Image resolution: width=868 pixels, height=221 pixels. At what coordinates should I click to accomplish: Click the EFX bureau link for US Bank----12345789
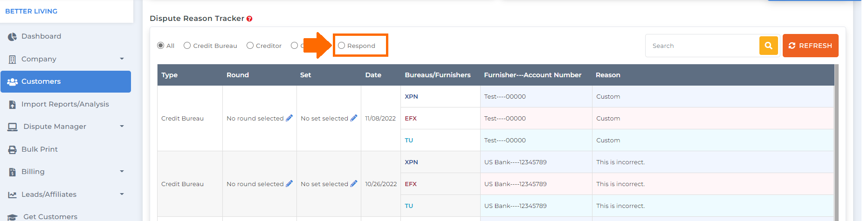click(411, 184)
